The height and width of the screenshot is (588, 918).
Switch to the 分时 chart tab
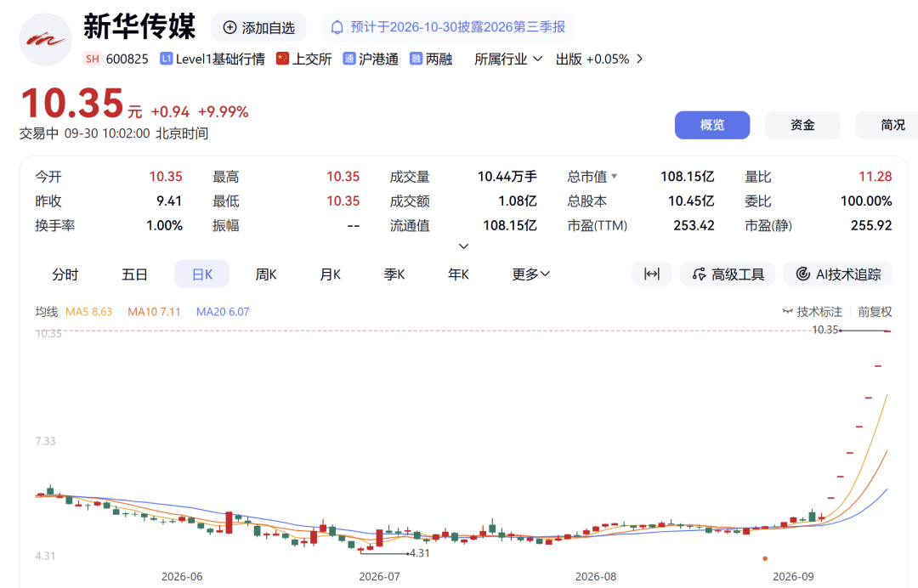pyautogui.click(x=65, y=274)
